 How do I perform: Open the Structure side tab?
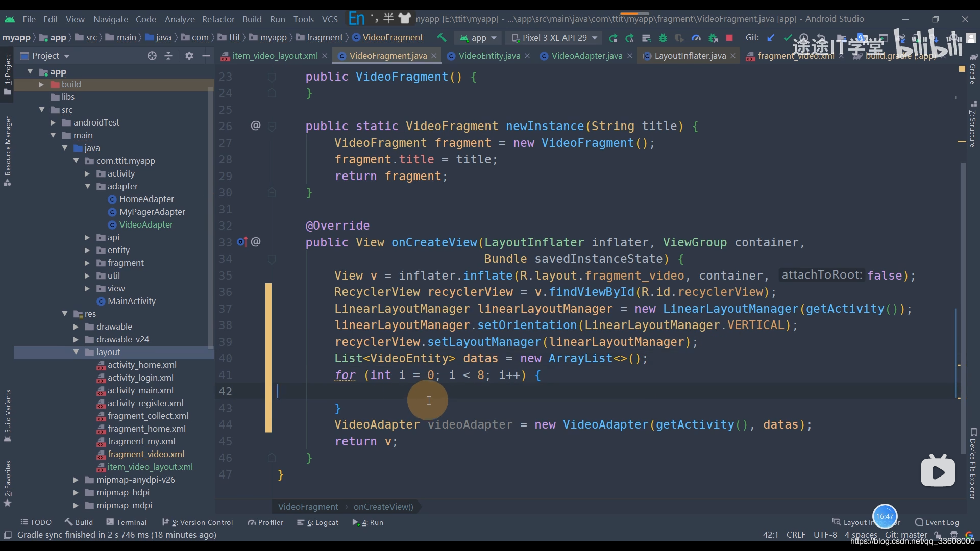(x=973, y=124)
